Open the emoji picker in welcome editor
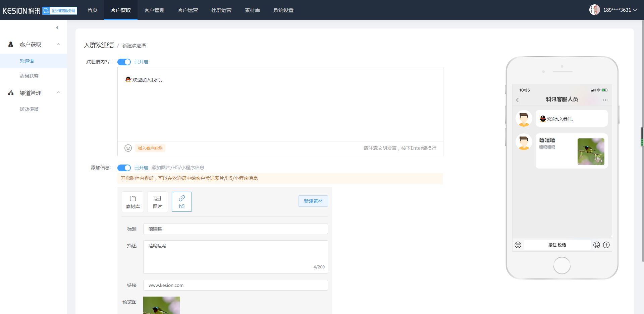The height and width of the screenshot is (314, 644). [x=128, y=148]
